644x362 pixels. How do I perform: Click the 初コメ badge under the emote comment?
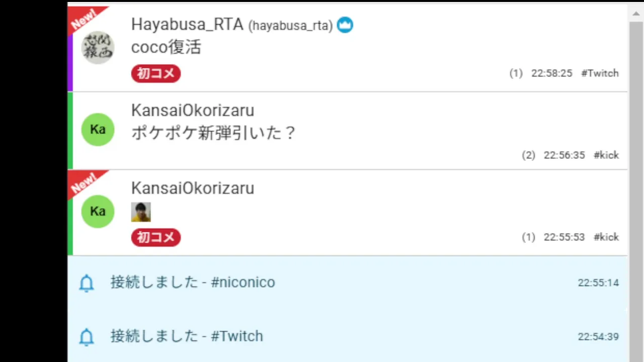coord(156,237)
